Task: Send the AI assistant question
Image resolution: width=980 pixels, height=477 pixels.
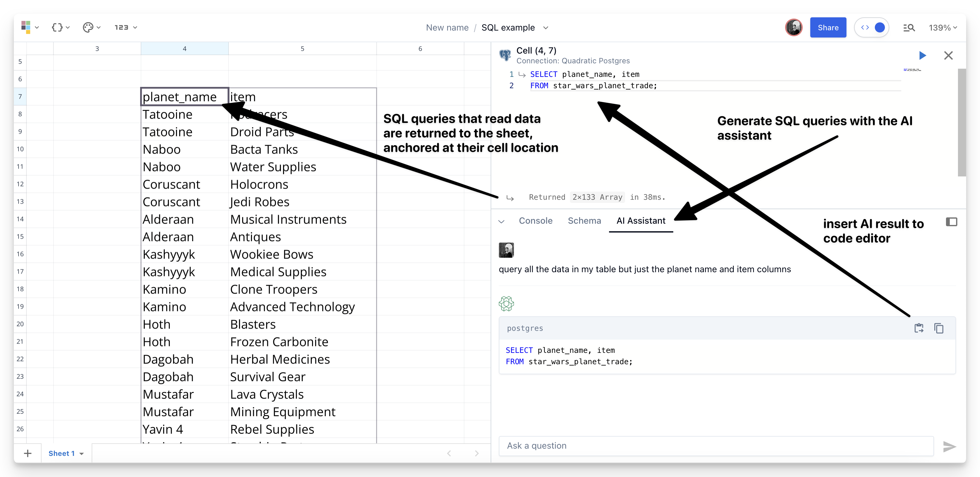Action: click(949, 446)
